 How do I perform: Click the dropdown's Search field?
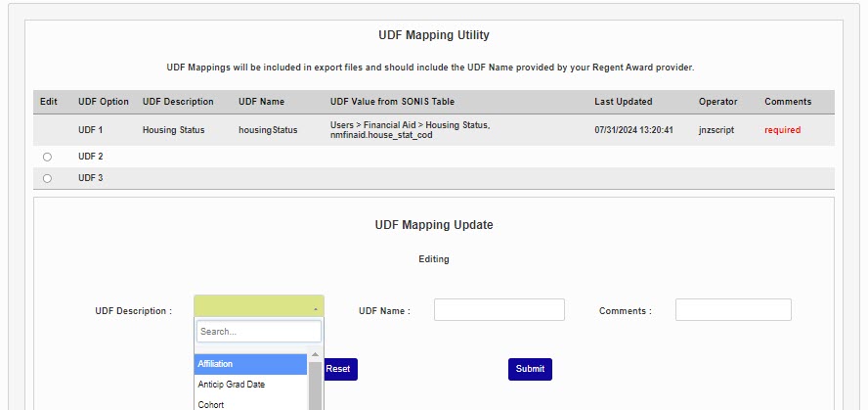point(259,333)
